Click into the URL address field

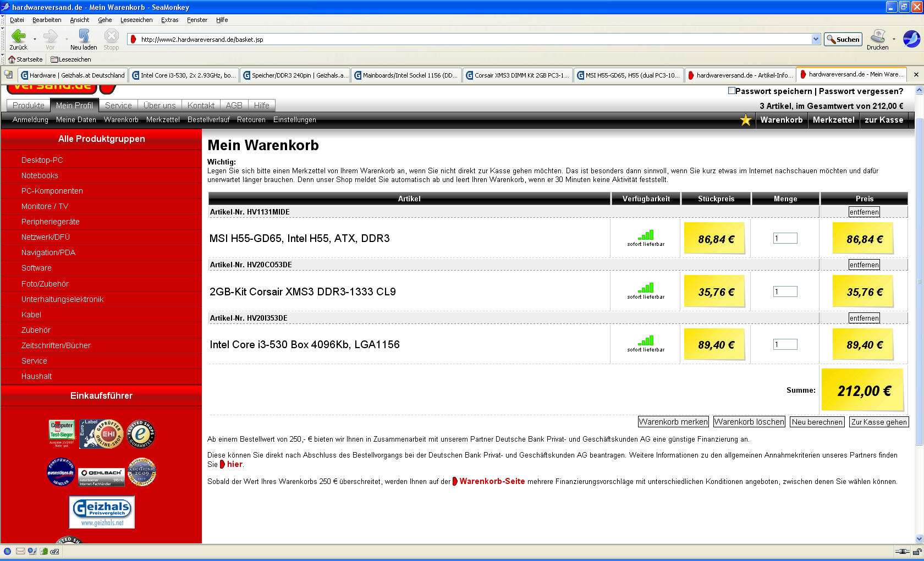coord(475,39)
